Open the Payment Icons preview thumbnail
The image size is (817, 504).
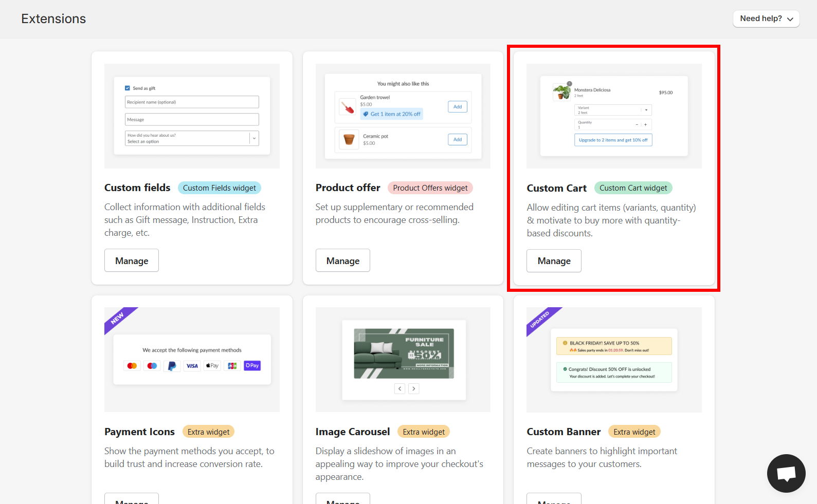coord(192,360)
